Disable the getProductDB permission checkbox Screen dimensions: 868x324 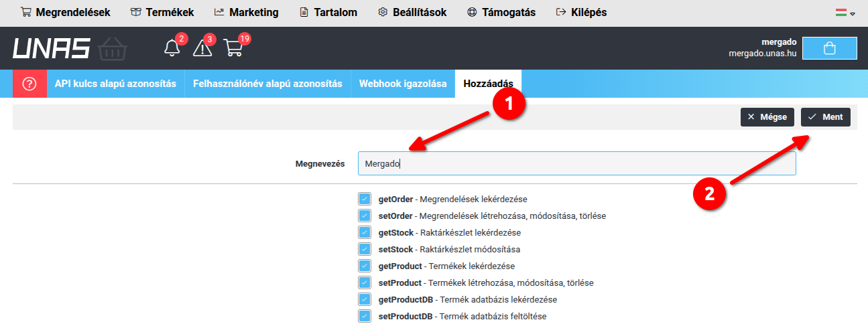click(x=365, y=299)
